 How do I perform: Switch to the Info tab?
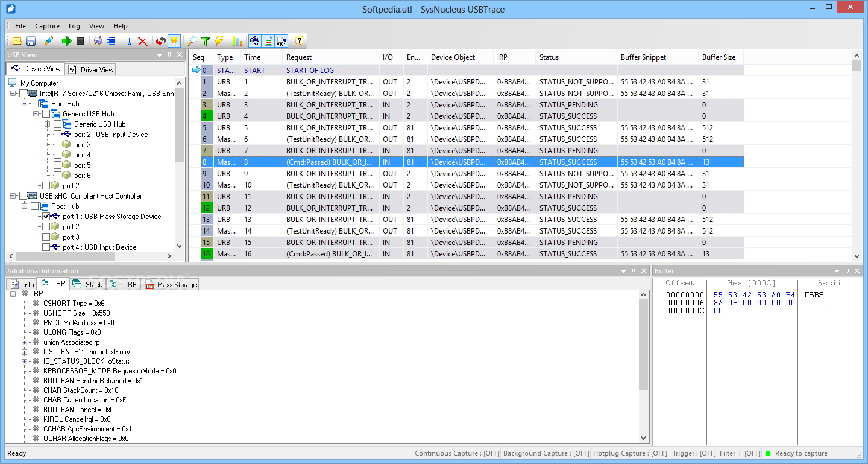pos(22,284)
